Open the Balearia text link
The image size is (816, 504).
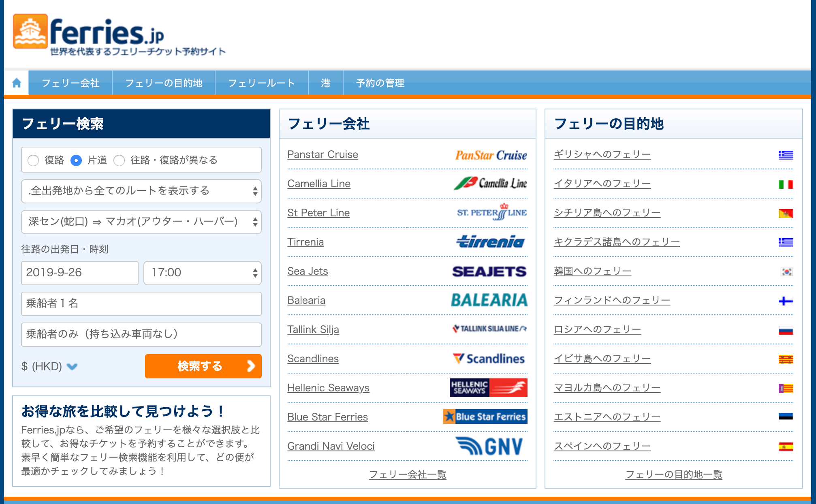tap(306, 300)
